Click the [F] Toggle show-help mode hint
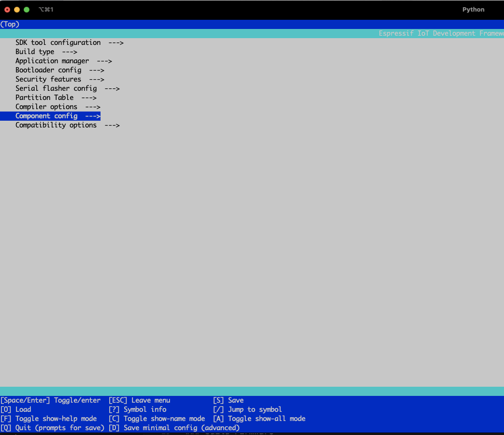Image resolution: width=504 pixels, height=435 pixels. [48, 419]
